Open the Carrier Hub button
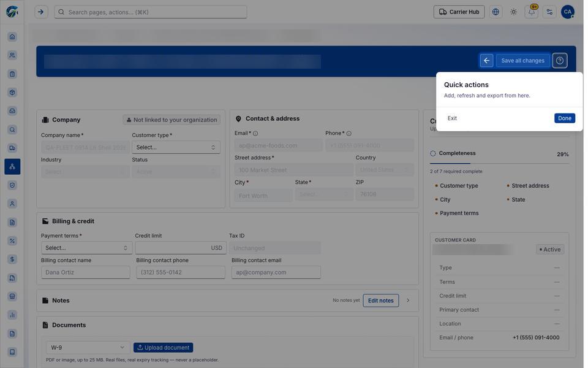588x368 pixels. [x=459, y=12]
